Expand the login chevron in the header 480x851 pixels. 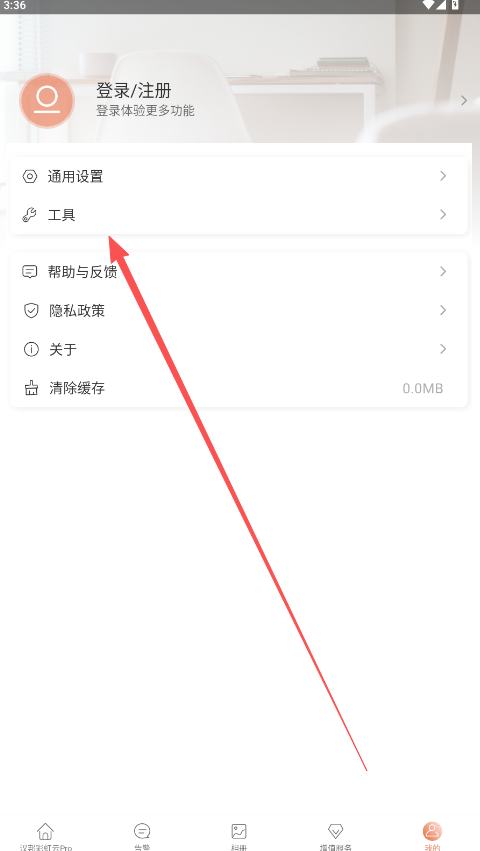[x=464, y=100]
